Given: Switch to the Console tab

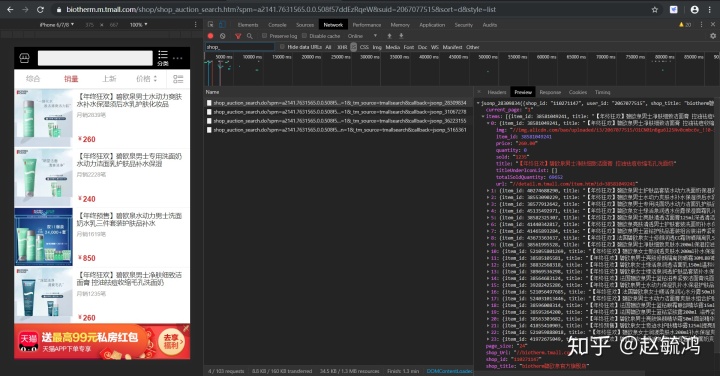Looking at the screenshot, I should pos(277,25).
